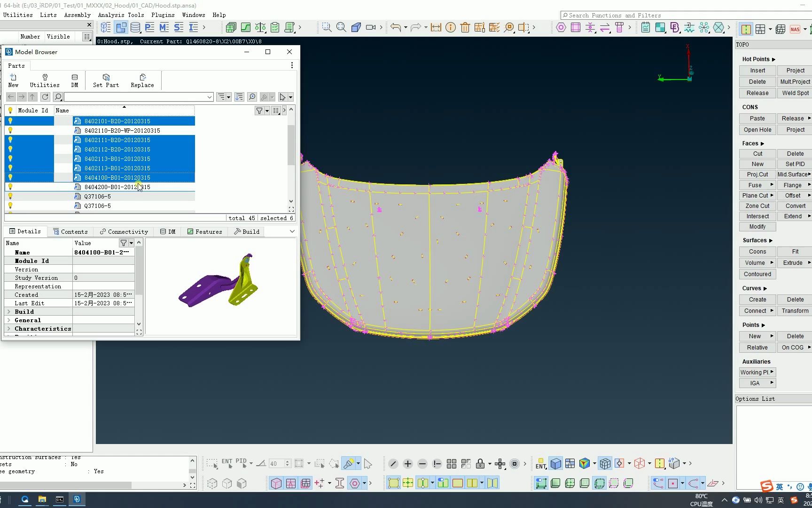Toggle visibility bulb for part 8402110-B20-WP-20120315
This screenshot has height=508, width=812.
tap(10, 130)
